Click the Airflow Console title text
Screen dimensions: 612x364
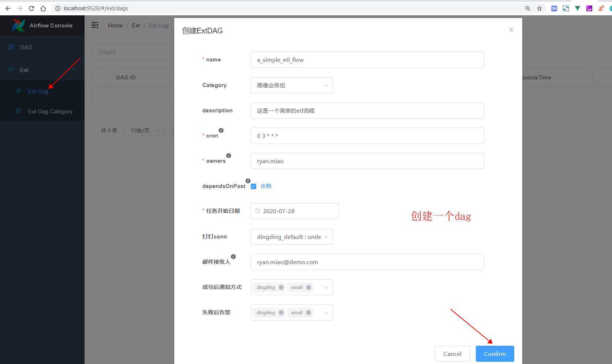click(x=51, y=26)
